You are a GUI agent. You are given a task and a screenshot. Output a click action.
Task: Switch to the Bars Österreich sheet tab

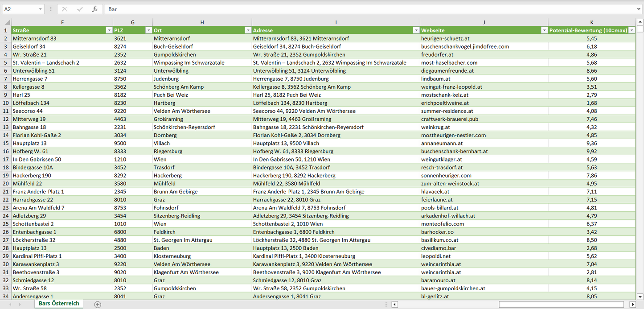tap(59, 304)
